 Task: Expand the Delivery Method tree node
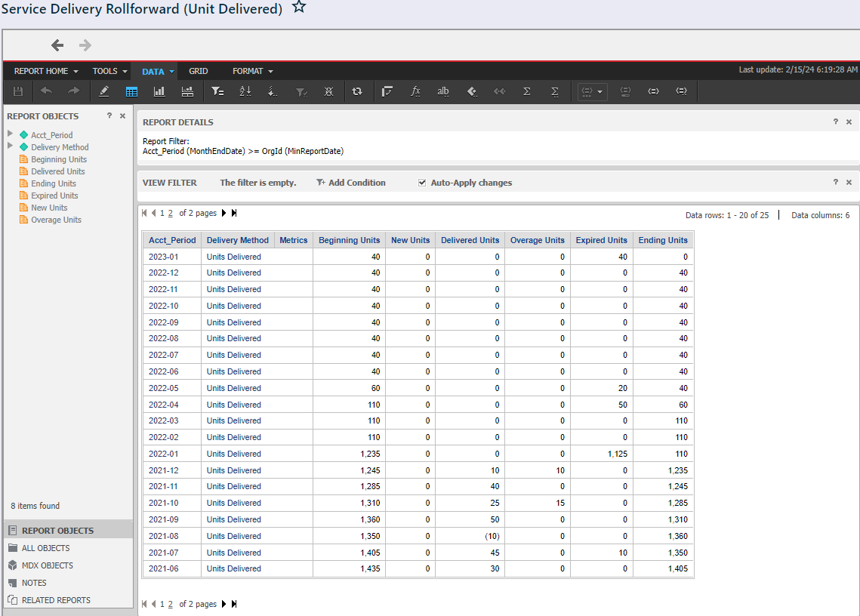(x=11, y=146)
